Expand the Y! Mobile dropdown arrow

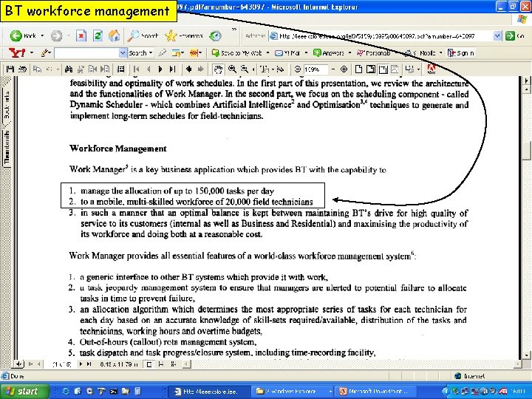coord(440,53)
